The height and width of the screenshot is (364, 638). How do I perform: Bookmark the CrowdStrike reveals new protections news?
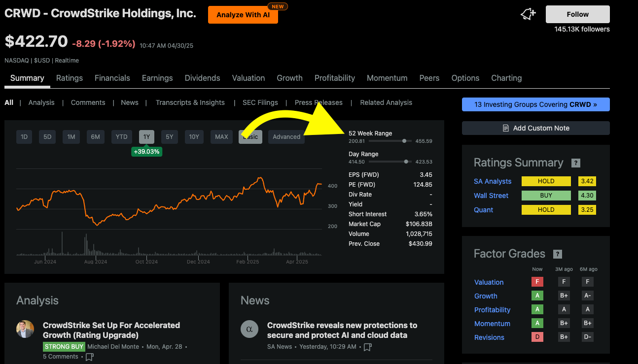367,347
